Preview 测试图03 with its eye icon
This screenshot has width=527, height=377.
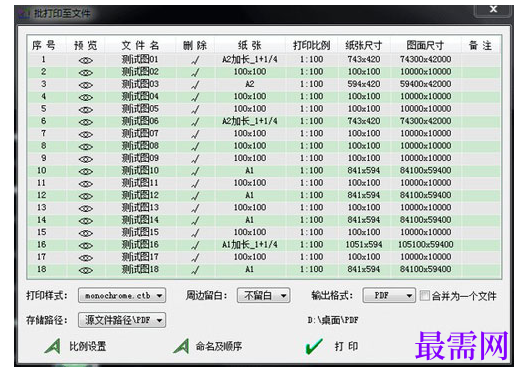[86, 85]
